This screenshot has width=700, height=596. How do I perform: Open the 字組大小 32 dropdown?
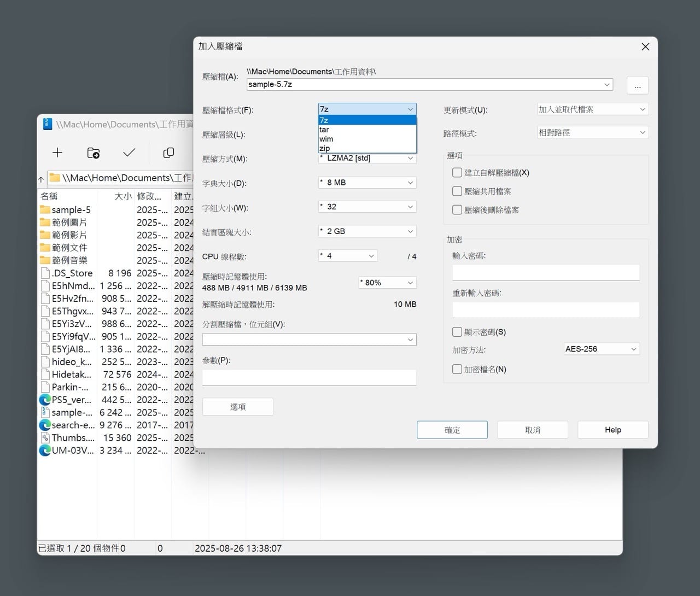point(367,207)
